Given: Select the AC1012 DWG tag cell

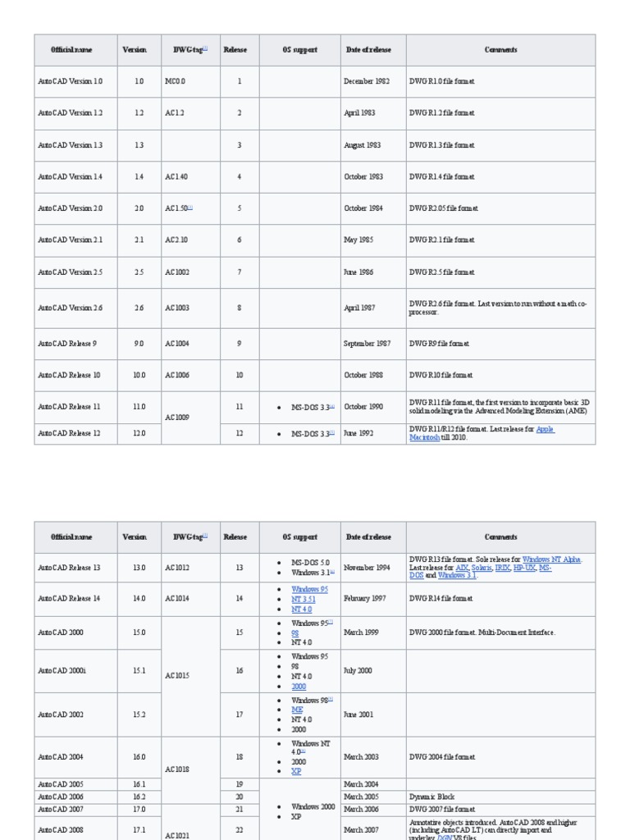Looking at the screenshot, I should pos(177,568).
